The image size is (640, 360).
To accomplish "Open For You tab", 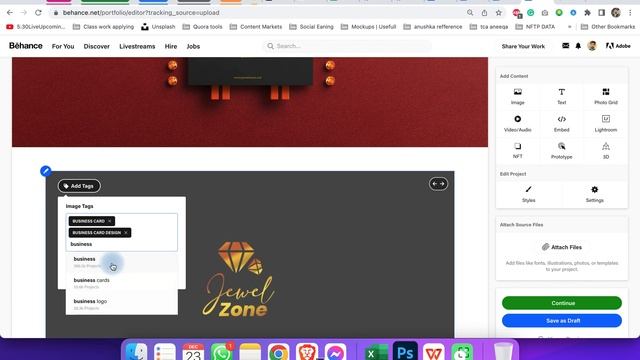I will point(63,47).
